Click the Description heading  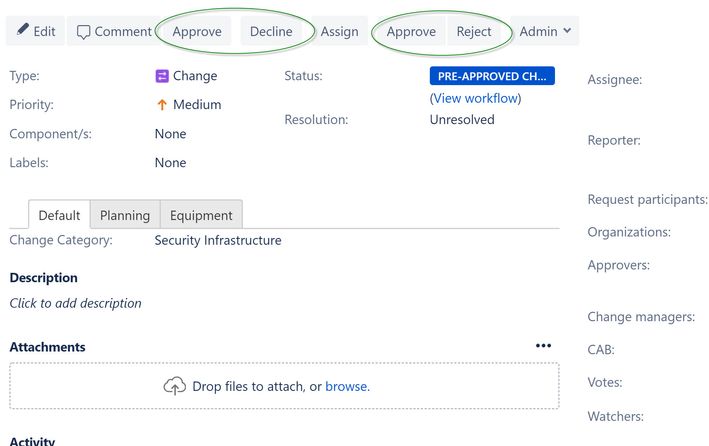pos(43,278)
